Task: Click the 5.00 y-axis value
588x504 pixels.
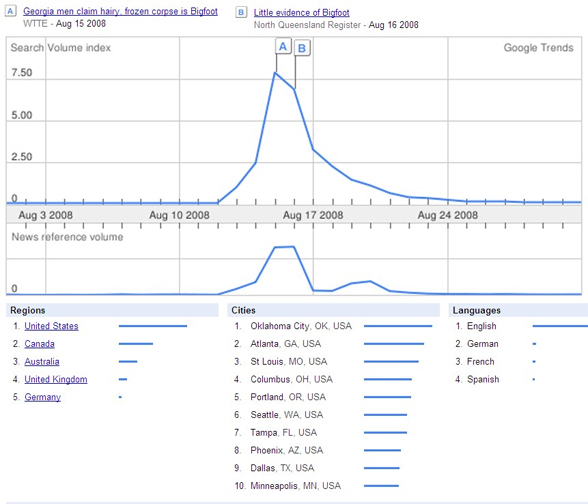Action: [22, 115]
